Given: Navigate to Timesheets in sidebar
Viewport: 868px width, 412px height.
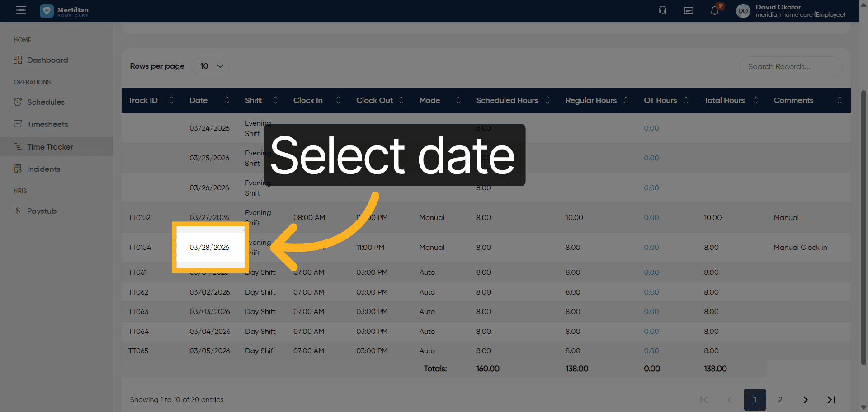Looking at the screenshot, I should tap(47, 124).
